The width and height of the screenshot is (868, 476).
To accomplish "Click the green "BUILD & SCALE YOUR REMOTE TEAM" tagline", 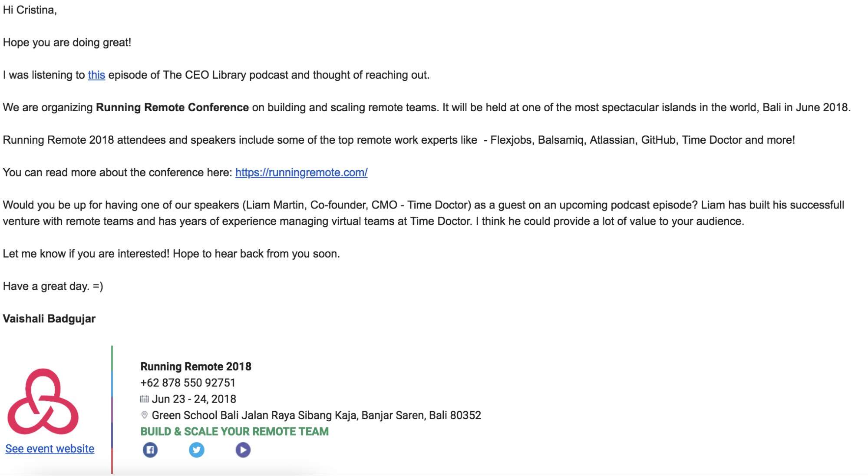I will [x=234, y=432].
